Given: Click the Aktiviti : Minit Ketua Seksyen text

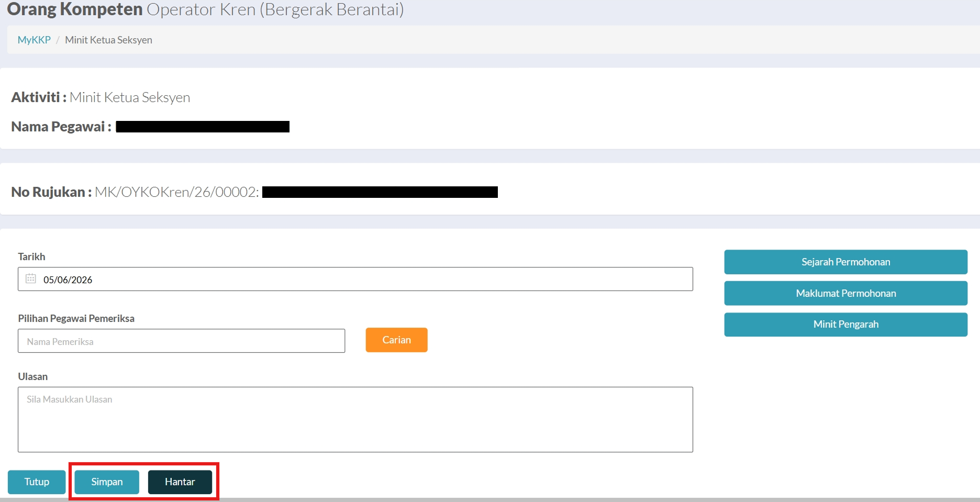Looking at the screenshot, I should point(101,97).
